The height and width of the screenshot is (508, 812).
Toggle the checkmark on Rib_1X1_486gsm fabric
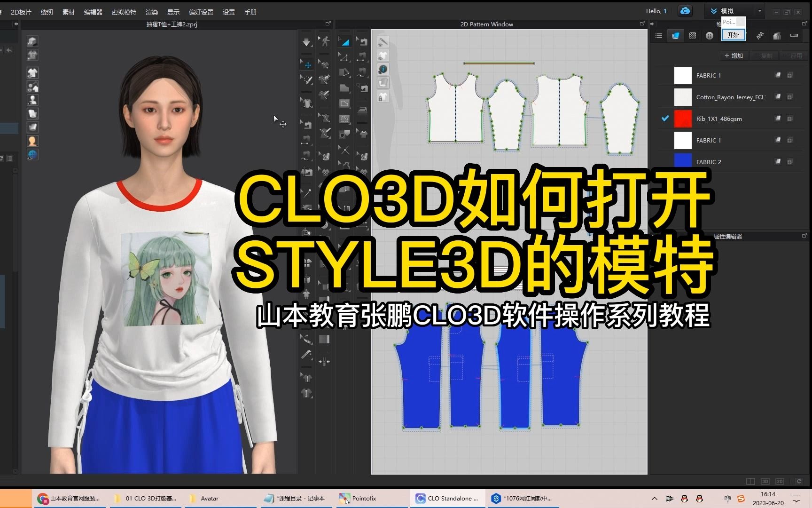664,119
